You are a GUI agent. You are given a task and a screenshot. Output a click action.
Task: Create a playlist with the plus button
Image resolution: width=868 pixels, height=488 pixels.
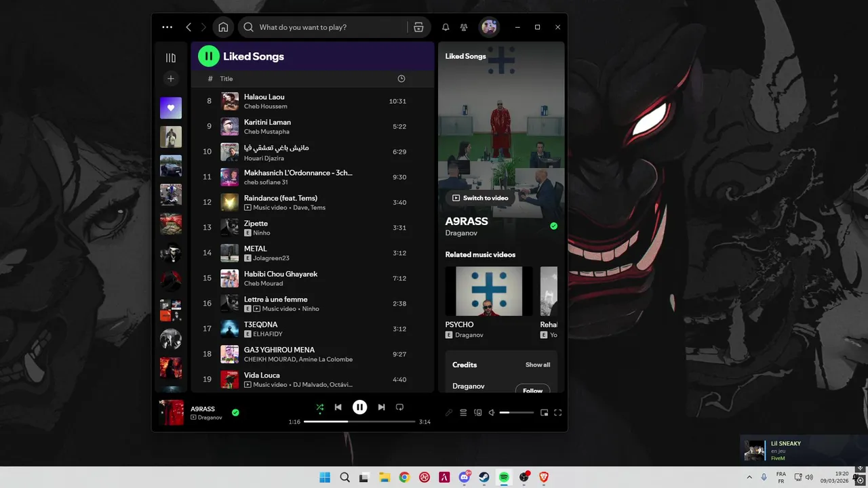tap(171, 79)
